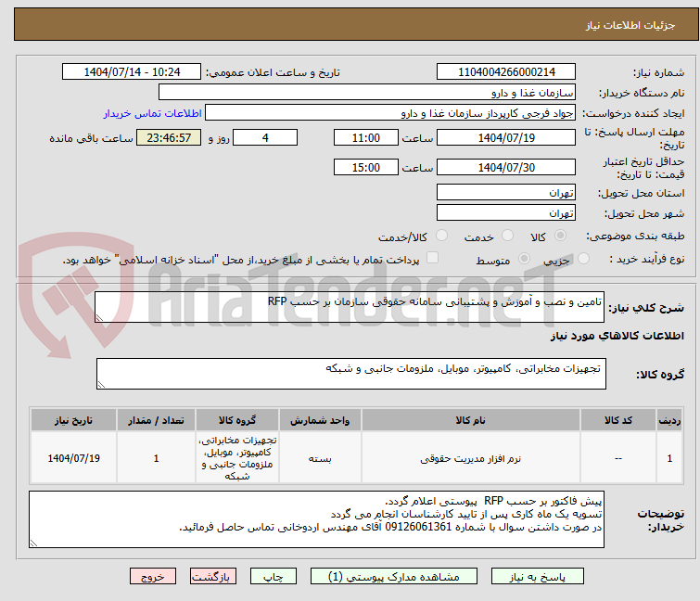Click the validity time 15:00 field
Image resolution: width=700 pixels, height=601 pixels.
(x=366, y=168)
